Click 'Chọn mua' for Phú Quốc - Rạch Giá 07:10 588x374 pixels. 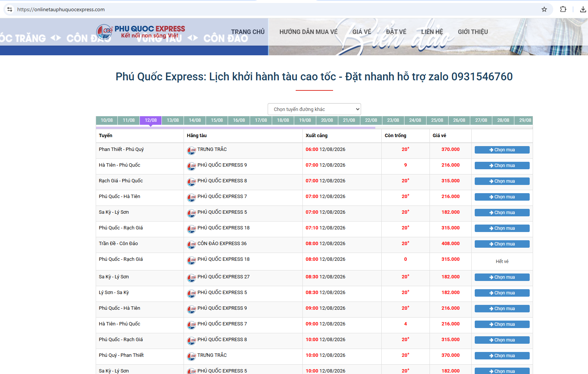[x=502, y=228]
